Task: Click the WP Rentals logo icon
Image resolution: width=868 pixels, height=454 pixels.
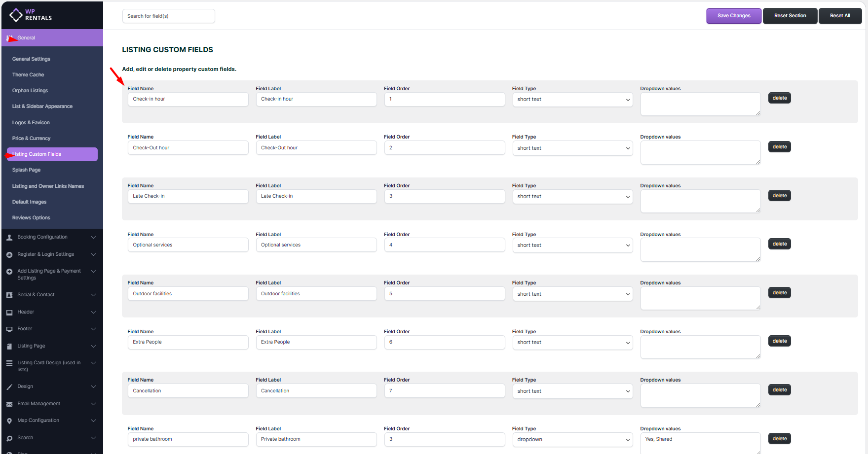Action: coord(16,15)
